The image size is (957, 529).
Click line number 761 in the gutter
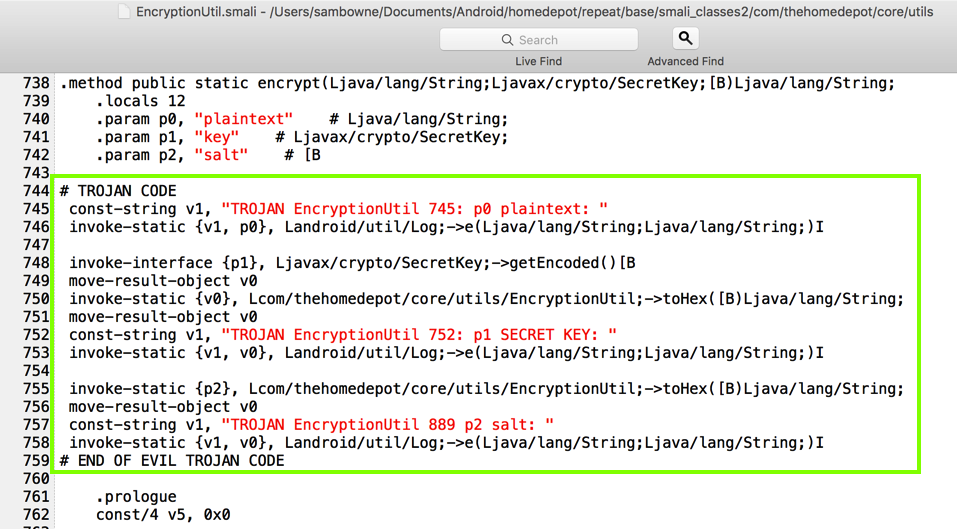click(36, 497)
